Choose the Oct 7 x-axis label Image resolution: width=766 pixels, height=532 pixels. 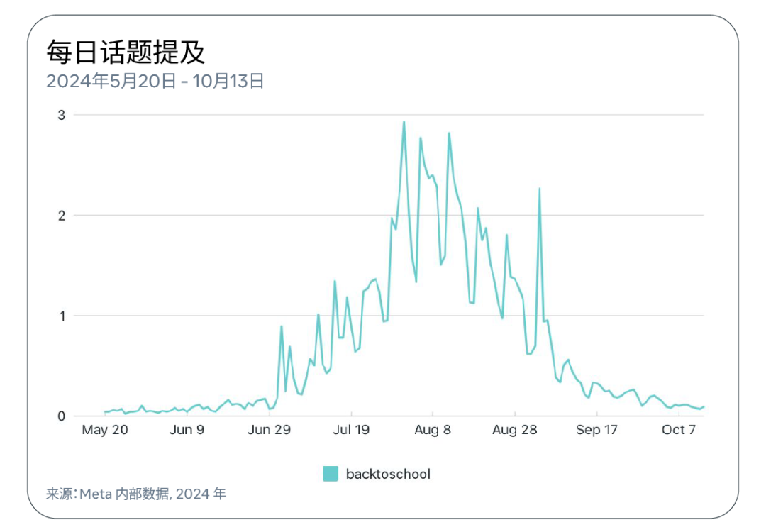679,430
